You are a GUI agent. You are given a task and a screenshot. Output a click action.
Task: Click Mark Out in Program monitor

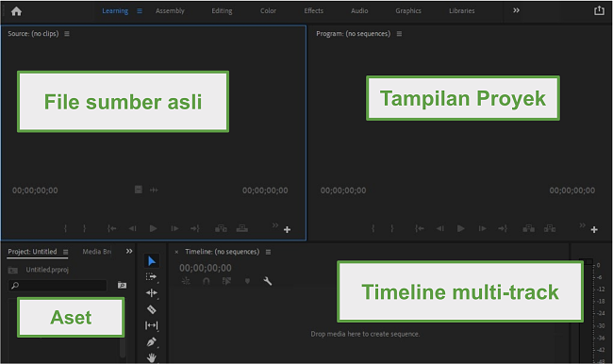pos(392,228)
